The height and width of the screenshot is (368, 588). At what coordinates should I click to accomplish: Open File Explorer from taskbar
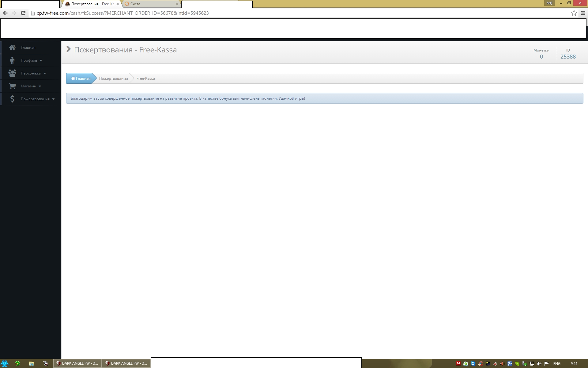(x=31, y=363)
